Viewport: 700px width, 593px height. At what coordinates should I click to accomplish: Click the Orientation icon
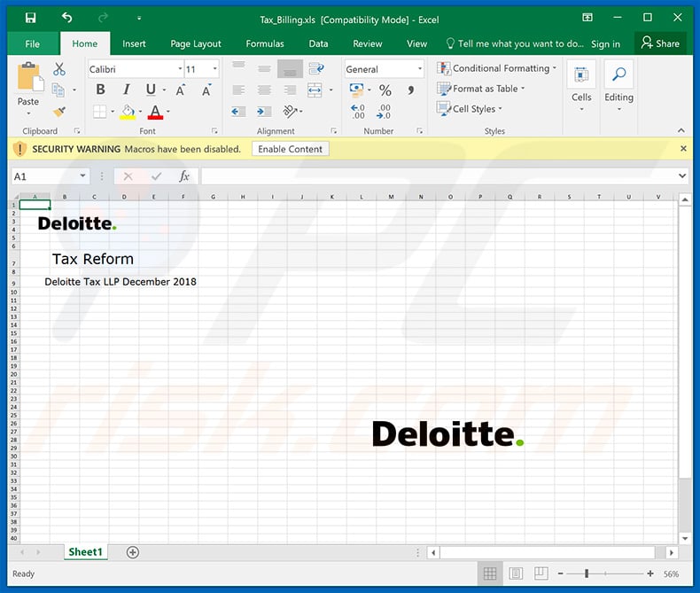click(x=290, y=111)
